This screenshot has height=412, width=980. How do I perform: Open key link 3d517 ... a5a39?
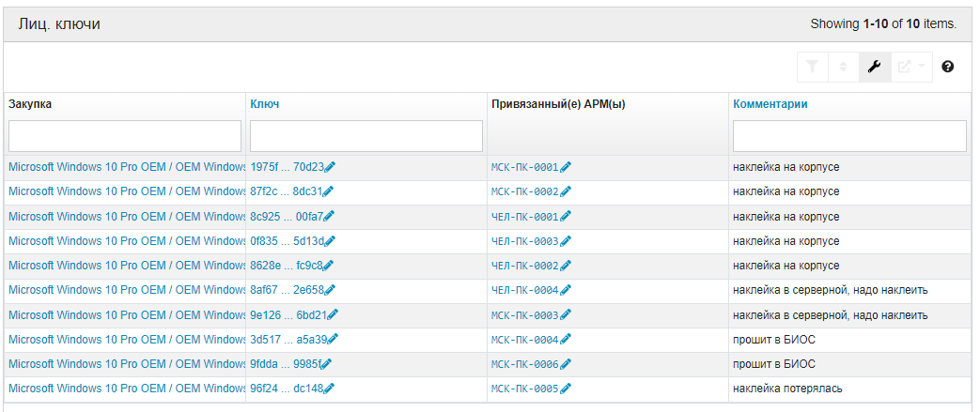pyautogui.click(x=288, y=339)
